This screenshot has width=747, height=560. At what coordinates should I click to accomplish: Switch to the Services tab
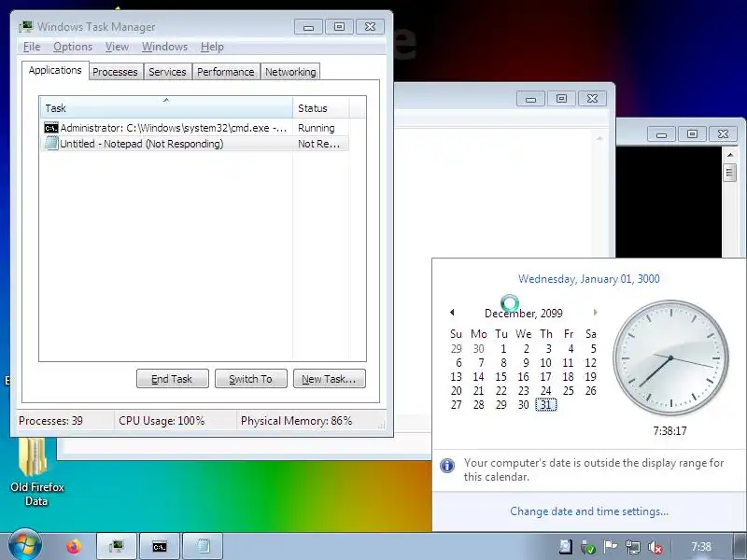coord(167,72)
